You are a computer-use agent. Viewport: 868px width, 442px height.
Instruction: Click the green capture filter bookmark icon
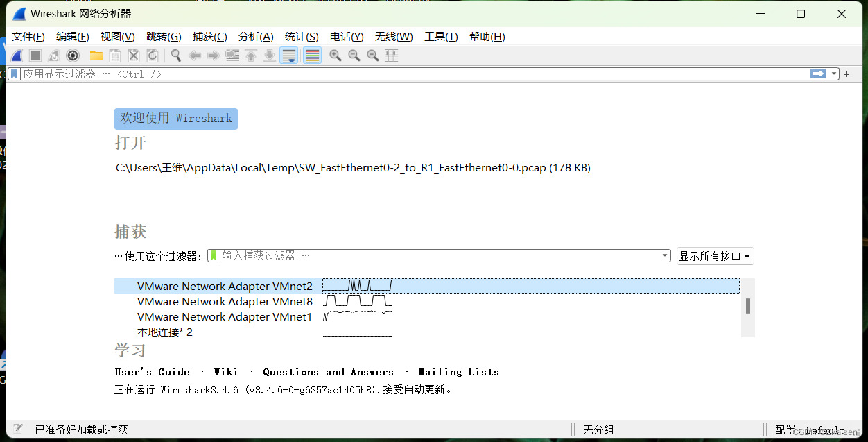pos(214,256)
